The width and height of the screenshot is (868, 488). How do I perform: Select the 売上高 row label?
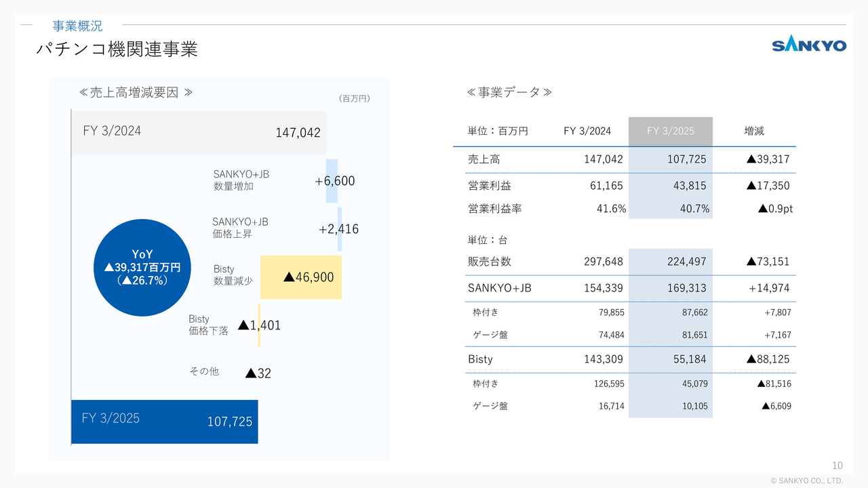(x=484, y=159)
